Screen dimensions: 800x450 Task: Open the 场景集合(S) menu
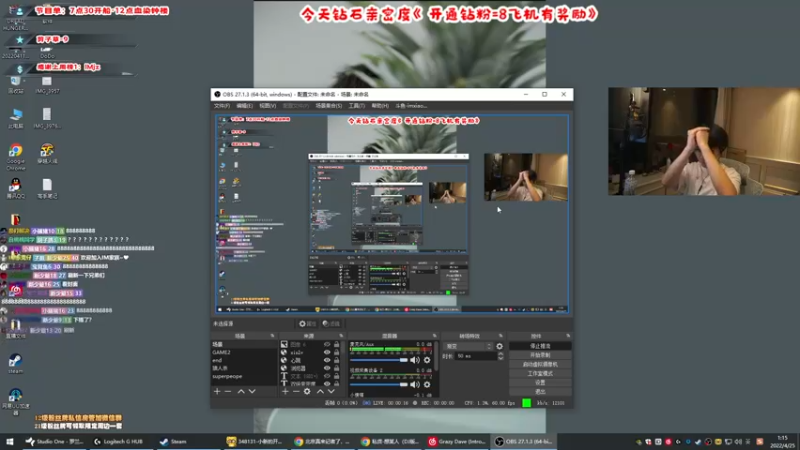(x=329, y=106)
